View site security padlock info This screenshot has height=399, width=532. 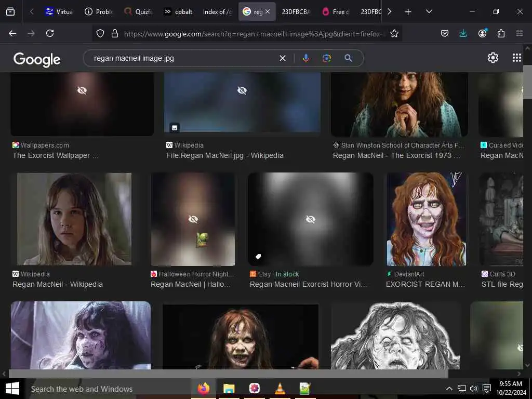click(x=115, y=33)
